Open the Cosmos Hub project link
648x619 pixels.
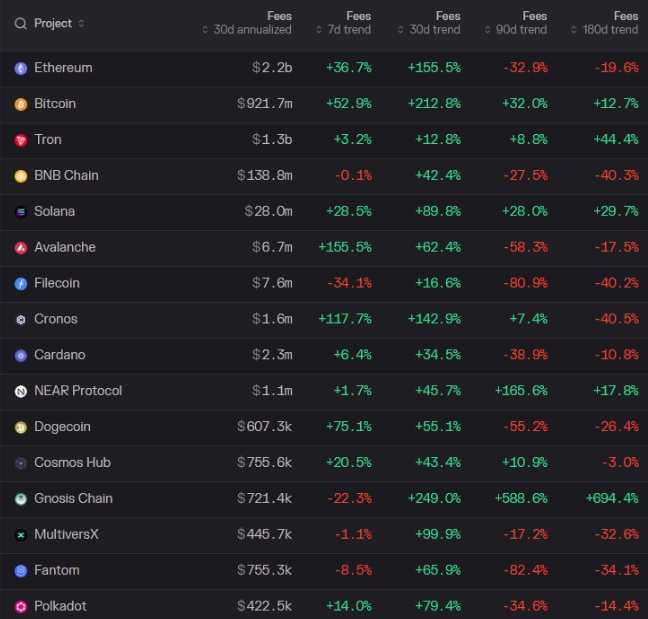[x=72, y=462]
